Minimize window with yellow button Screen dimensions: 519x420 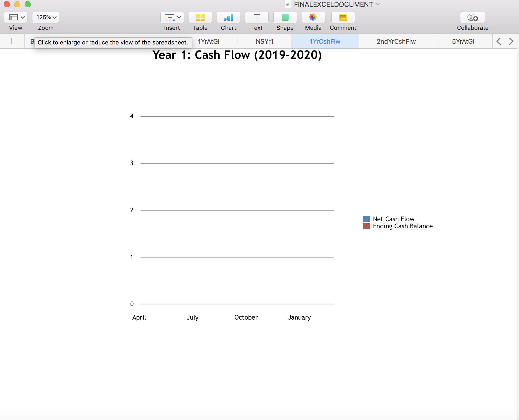(x=17, y=4)
